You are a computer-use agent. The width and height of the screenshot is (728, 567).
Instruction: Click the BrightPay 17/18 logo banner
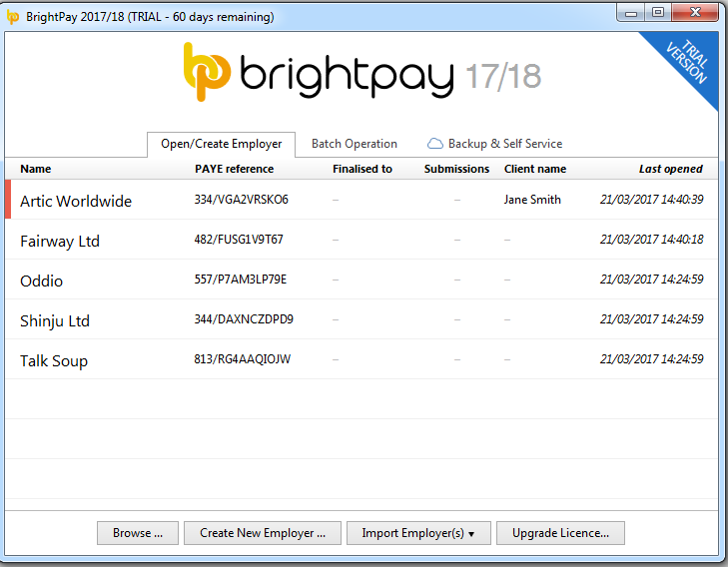363,73
